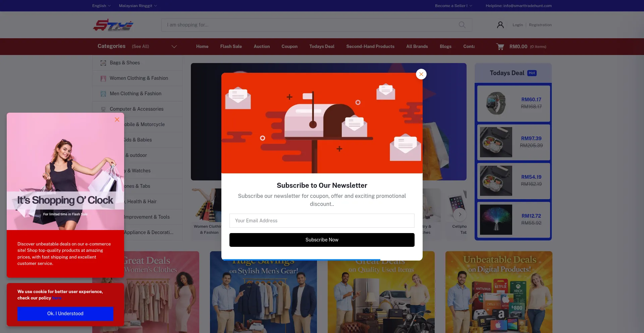
Task: Select 'Computer & Accessories' category text
Action: point(137,109)
